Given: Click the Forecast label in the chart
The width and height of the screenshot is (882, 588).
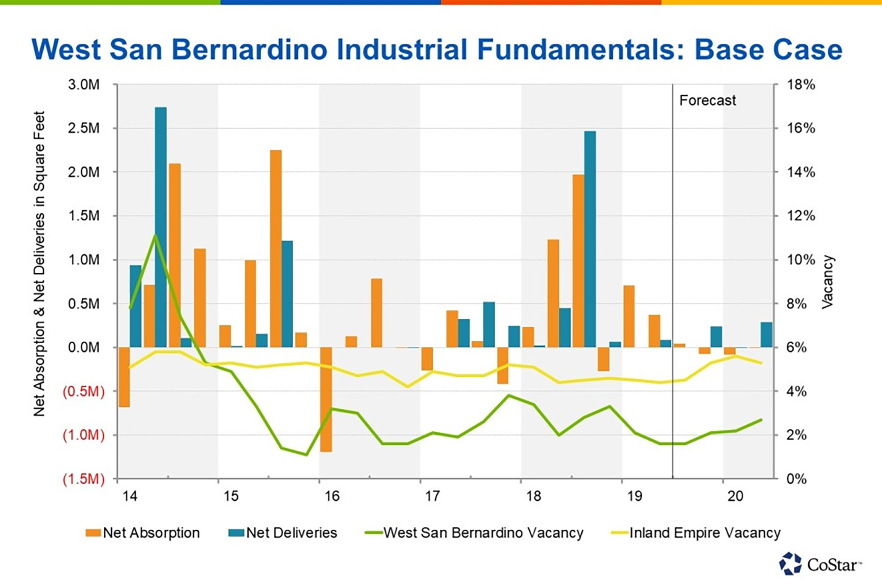Looking at the screenshot, I should tap(707, 100).
